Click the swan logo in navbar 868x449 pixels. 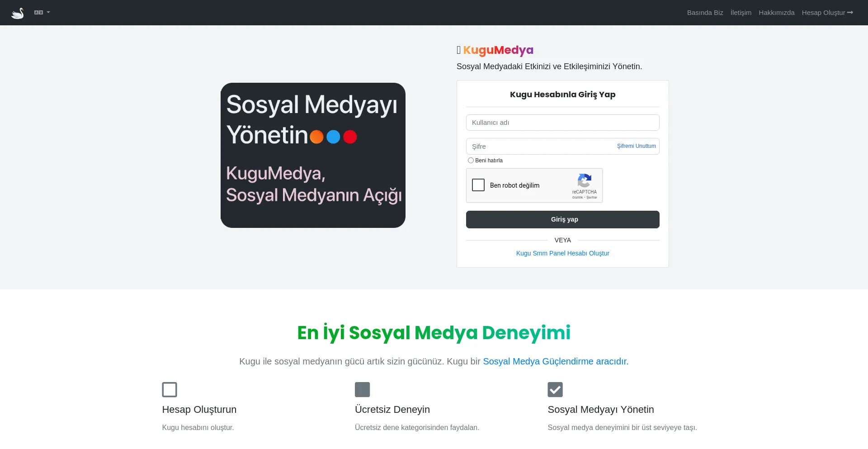pos(17,13)
